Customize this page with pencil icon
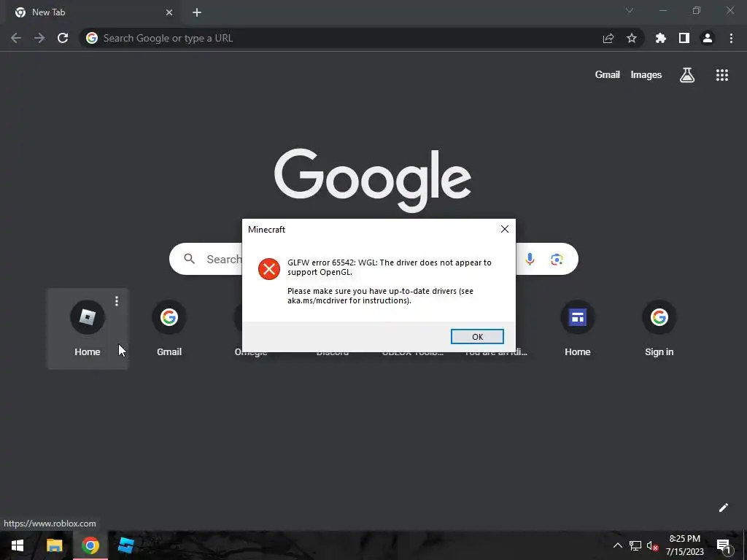This screenshot has width=747, height=560. coord(723,507)
